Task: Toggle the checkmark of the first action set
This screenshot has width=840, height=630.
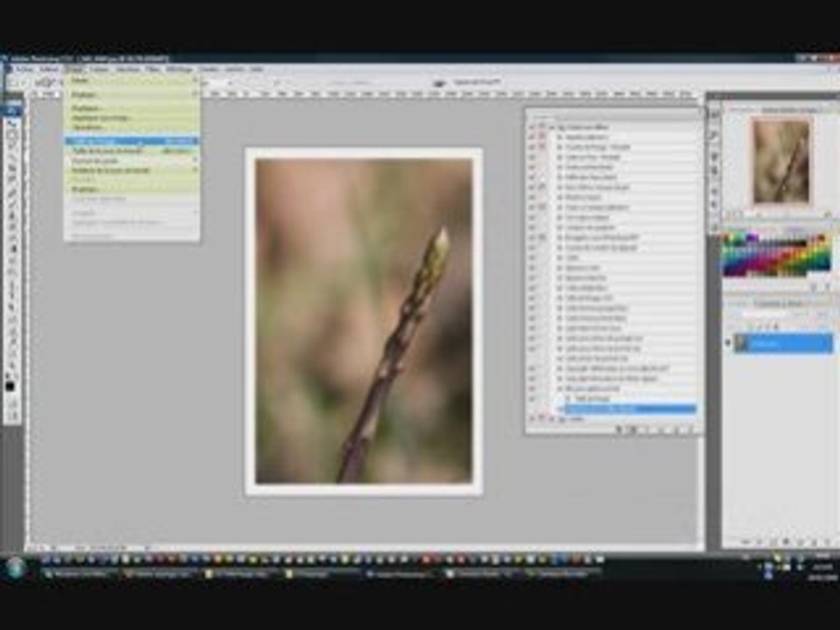Action: coord(531,128)
